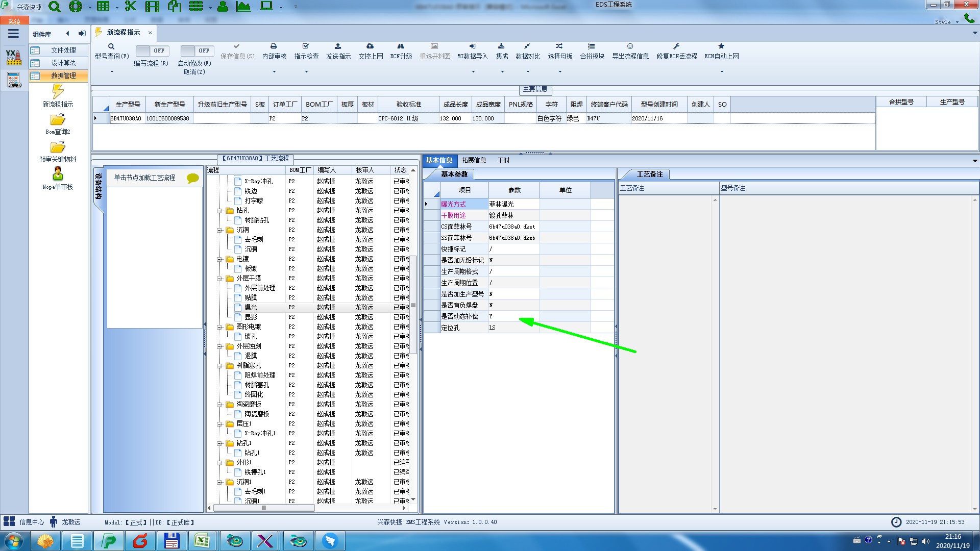Switch to the 拓展信息 tab
980x551 pixels.
[x=474, y=160]
